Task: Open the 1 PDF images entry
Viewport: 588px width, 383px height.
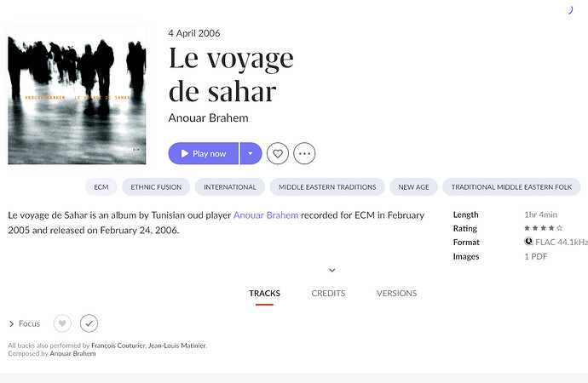Action: click(535, 256)
